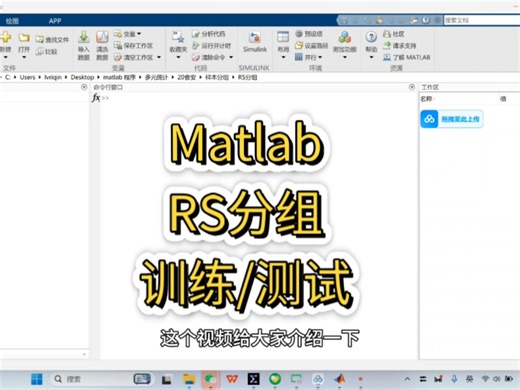Switch to the Plots (绘图) ribbon tab
520x390 pixels.
coord(12,21)
